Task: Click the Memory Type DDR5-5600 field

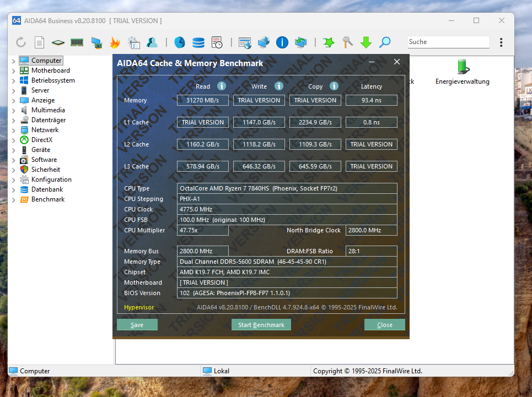Action: pos(287,262)
